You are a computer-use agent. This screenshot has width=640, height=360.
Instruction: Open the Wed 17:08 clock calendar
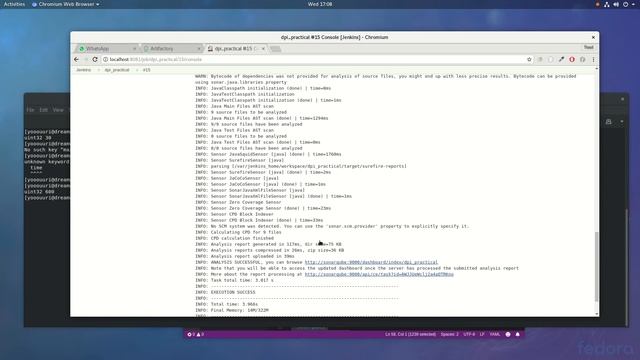click(x=320, y=4)
